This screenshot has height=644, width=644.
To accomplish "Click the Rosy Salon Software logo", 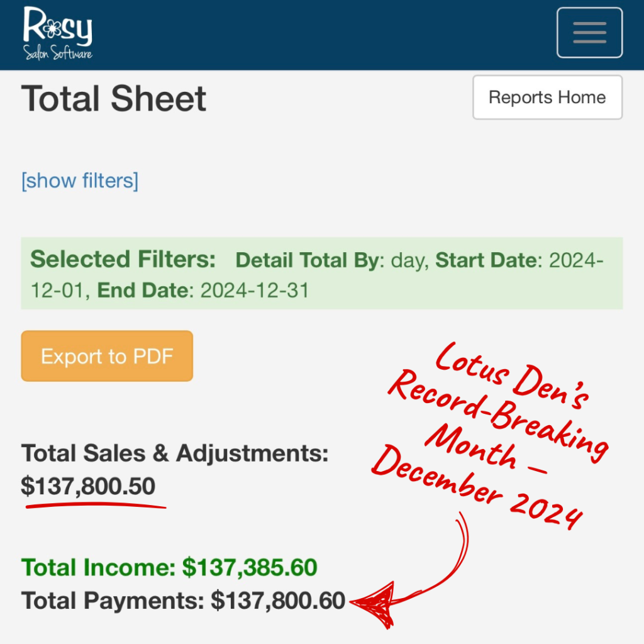I will pyautogui.click(x=57, y=33).
